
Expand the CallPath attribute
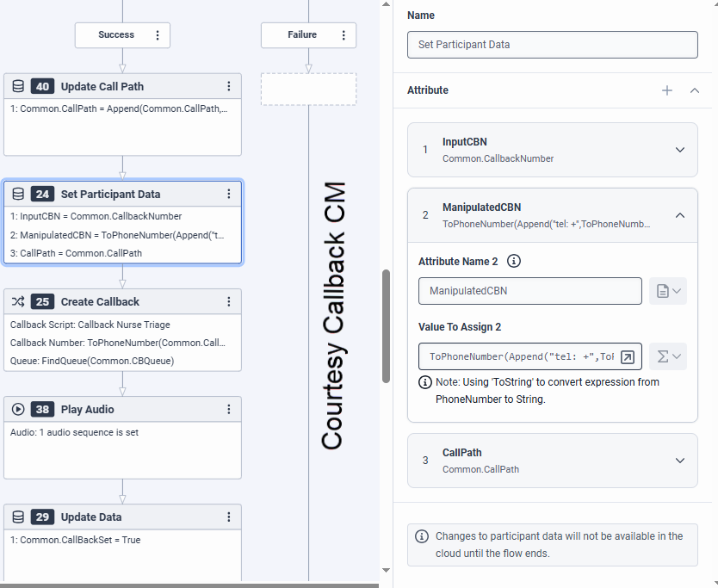pos(680,461)
